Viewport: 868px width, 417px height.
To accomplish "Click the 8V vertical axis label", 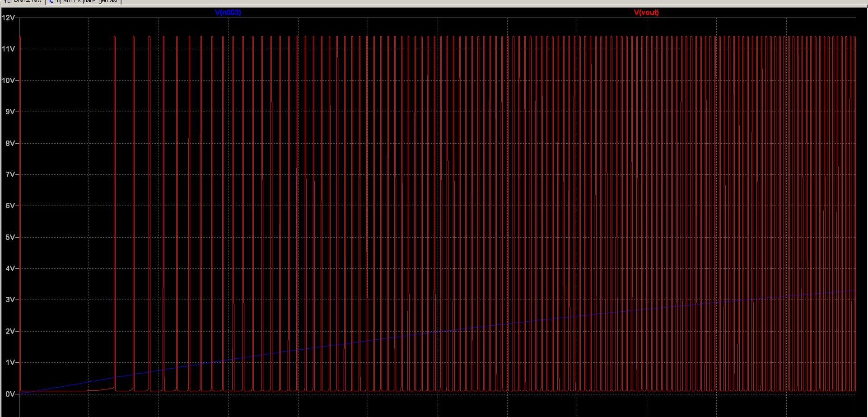I will 10,143.
